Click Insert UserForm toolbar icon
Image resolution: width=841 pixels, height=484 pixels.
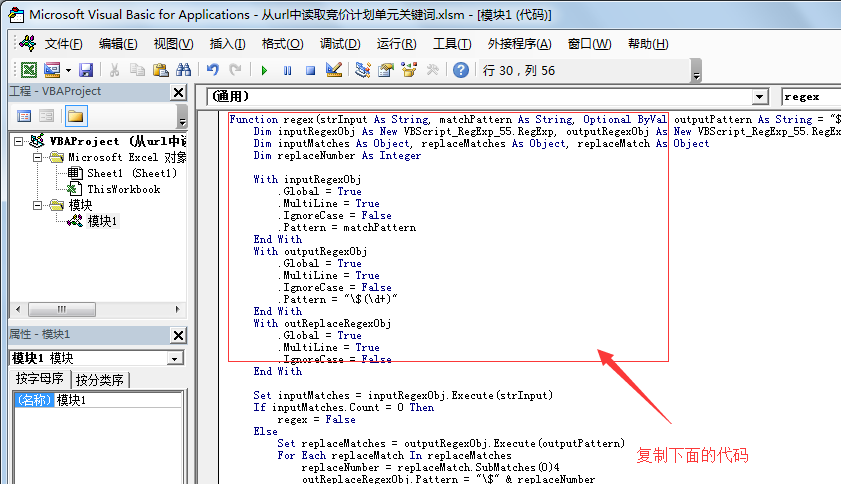click(52, 70)
